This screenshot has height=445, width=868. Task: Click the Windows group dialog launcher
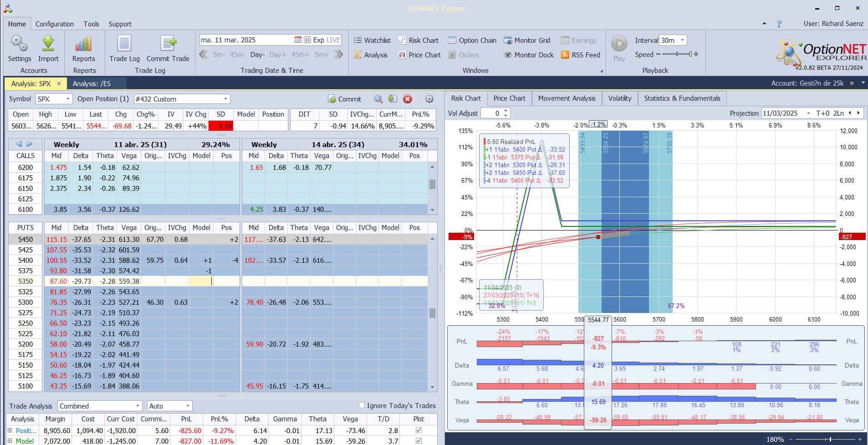[x=601, y=71]
